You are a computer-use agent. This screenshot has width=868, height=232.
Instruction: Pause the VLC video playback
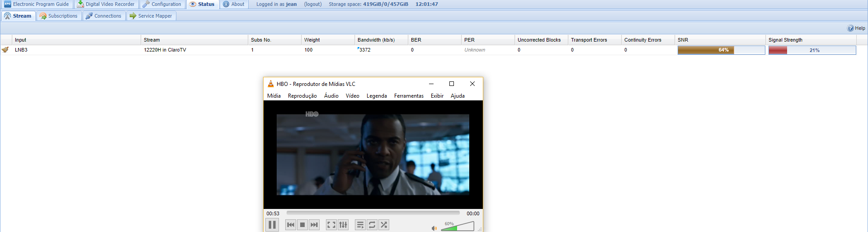coord(272,225)
